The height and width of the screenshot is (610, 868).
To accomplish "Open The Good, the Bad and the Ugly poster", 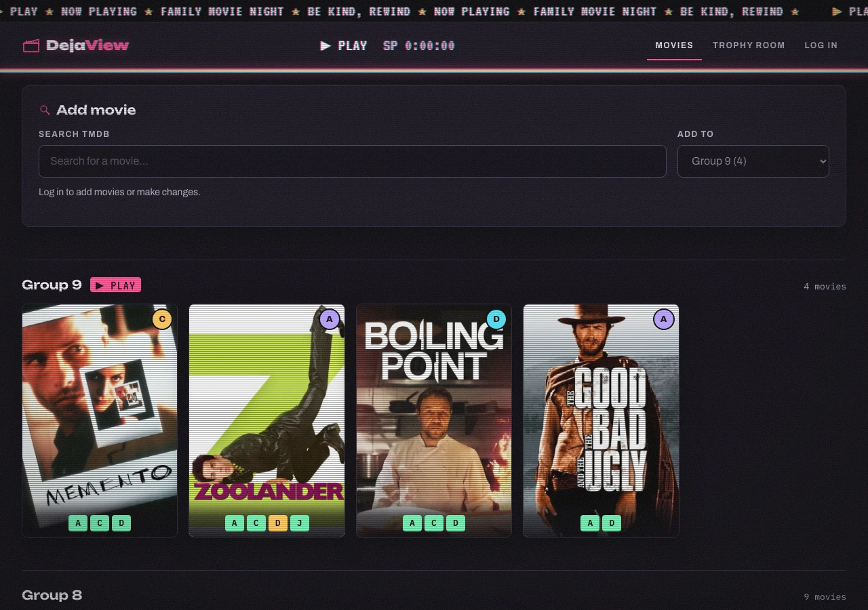I will 601,420.
